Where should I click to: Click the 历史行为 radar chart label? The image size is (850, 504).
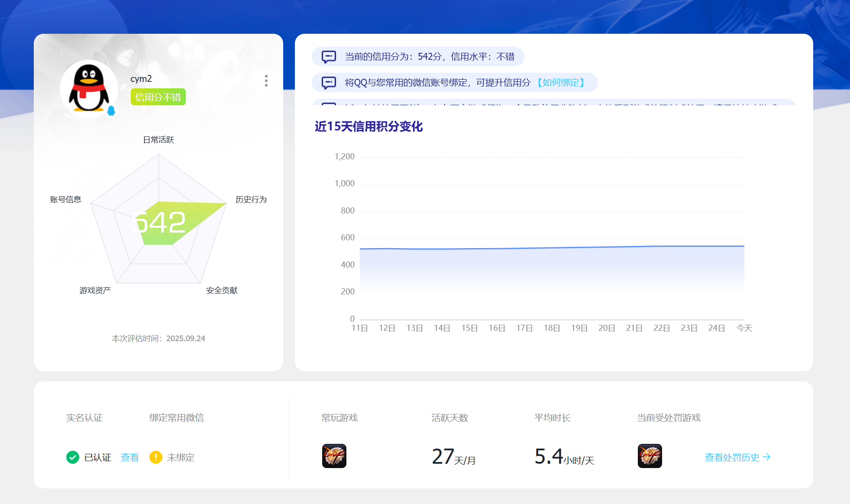[251, 200]
